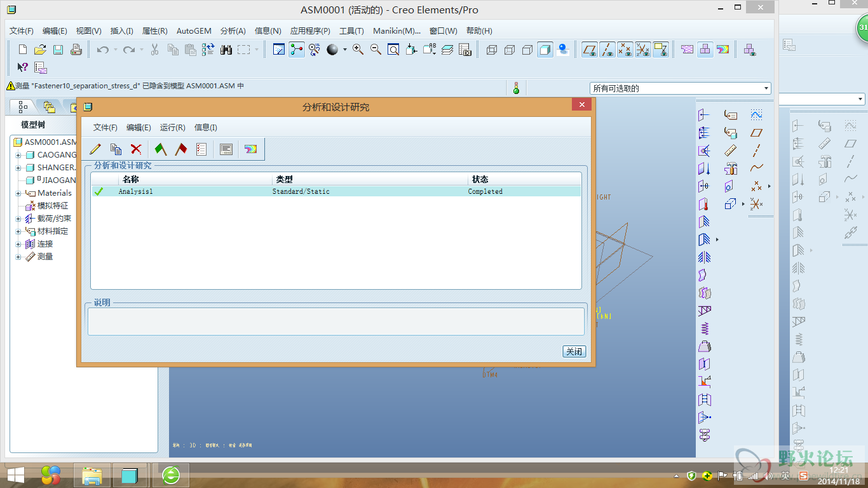Open the selection filter dropdown
Viewport: 868px width, 488px height.
point(766,88)
